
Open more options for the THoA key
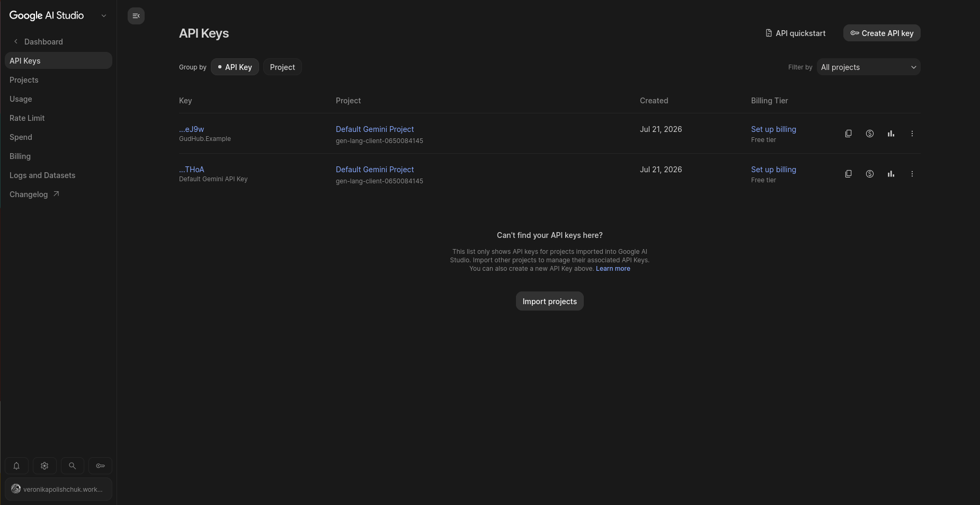912,174
